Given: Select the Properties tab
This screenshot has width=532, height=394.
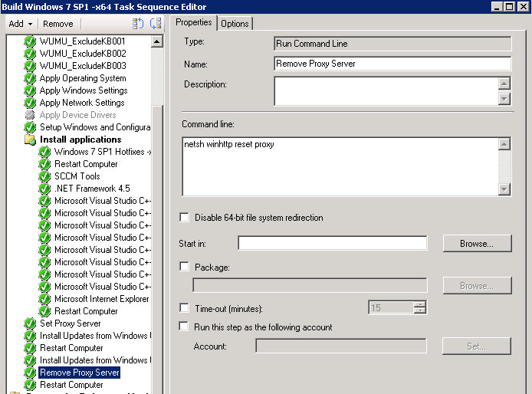Looking at the screenshot, I should 193,23.
